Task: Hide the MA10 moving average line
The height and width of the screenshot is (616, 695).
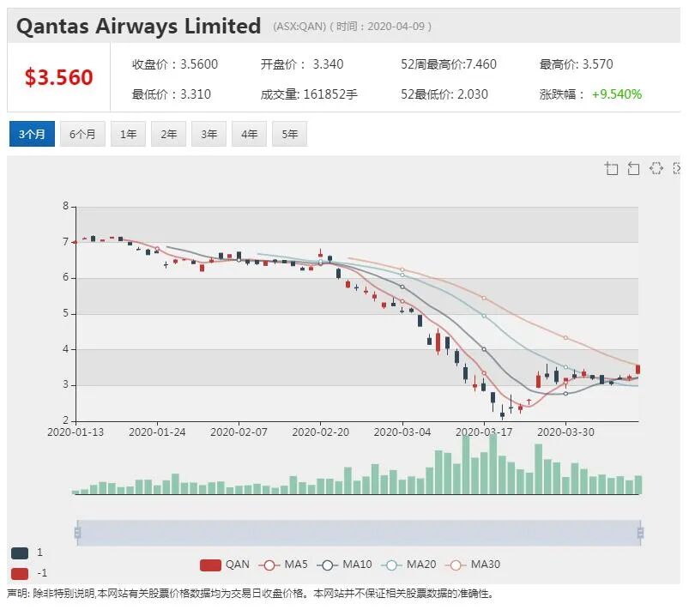Action: click(344, 565)
